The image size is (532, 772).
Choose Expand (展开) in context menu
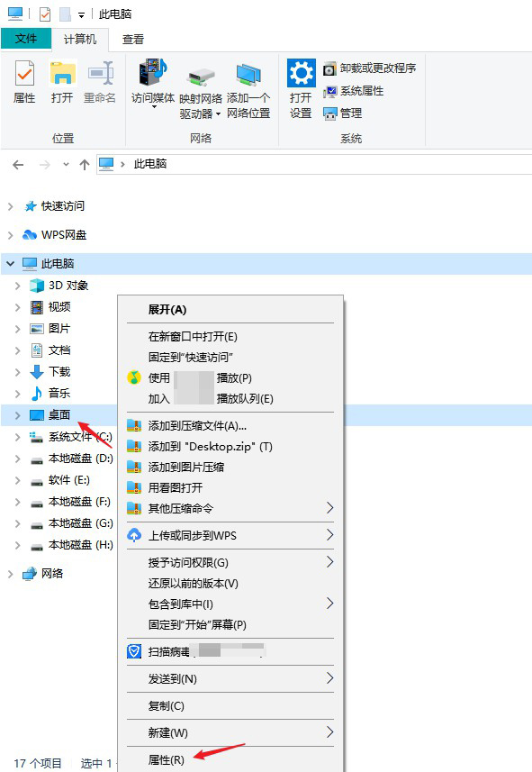[230, 310]
